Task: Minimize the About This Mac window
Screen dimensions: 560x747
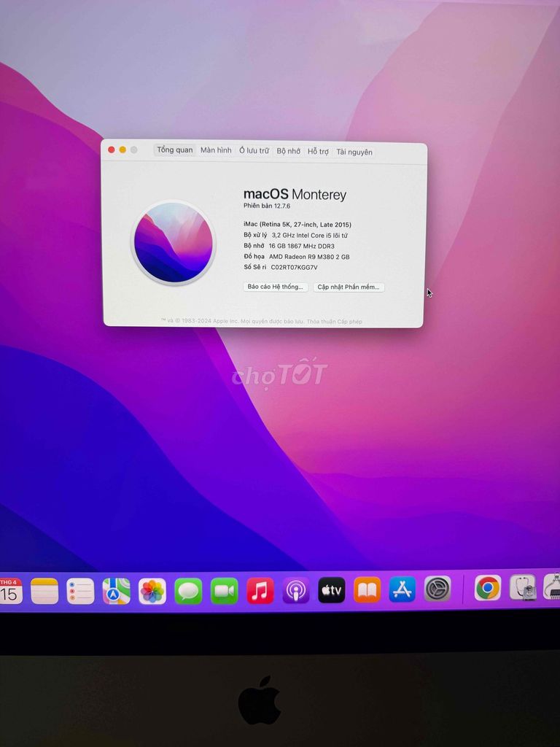Action: click(122, 150)
